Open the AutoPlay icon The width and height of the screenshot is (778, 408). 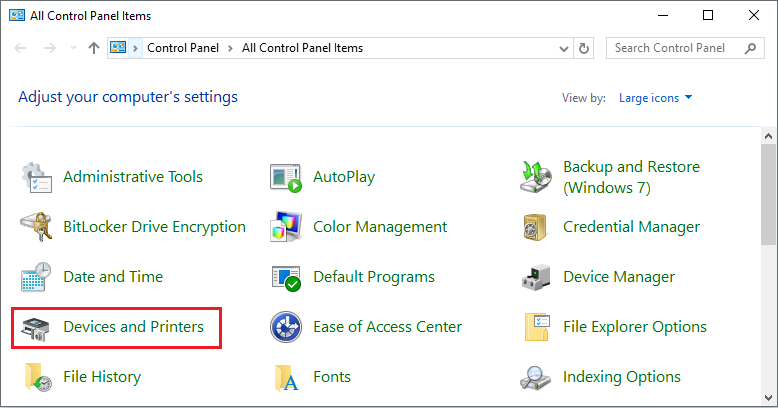tap(286, 177)
